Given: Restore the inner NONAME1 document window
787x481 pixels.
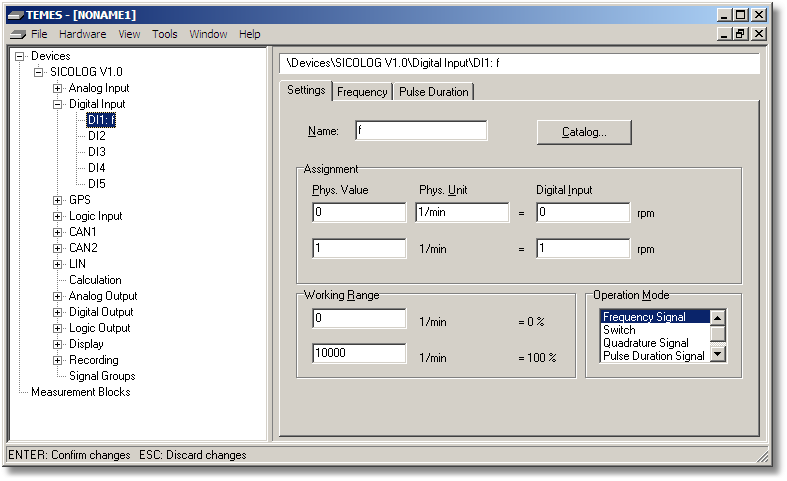Looking at the screenshot, I should tap(740, 34).
